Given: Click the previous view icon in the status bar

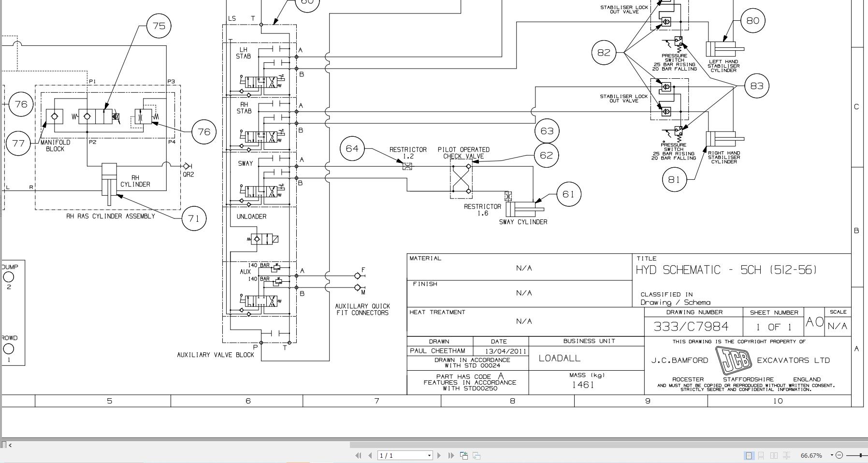Looking at the screenshot, I should coord(464,455).
